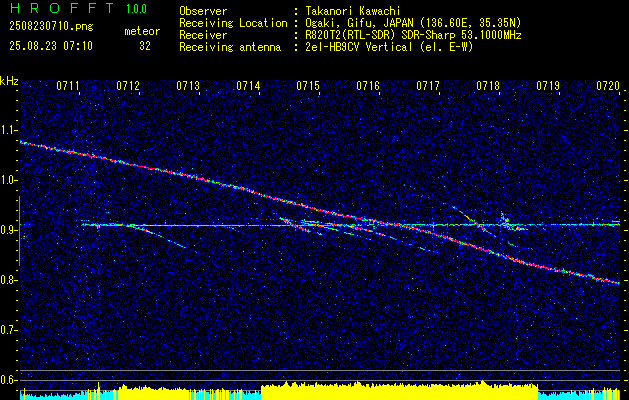The width and height of the screenshot is (629, 400).
Task: Click the 0714 time axis marker
Action: pos(248,85)
